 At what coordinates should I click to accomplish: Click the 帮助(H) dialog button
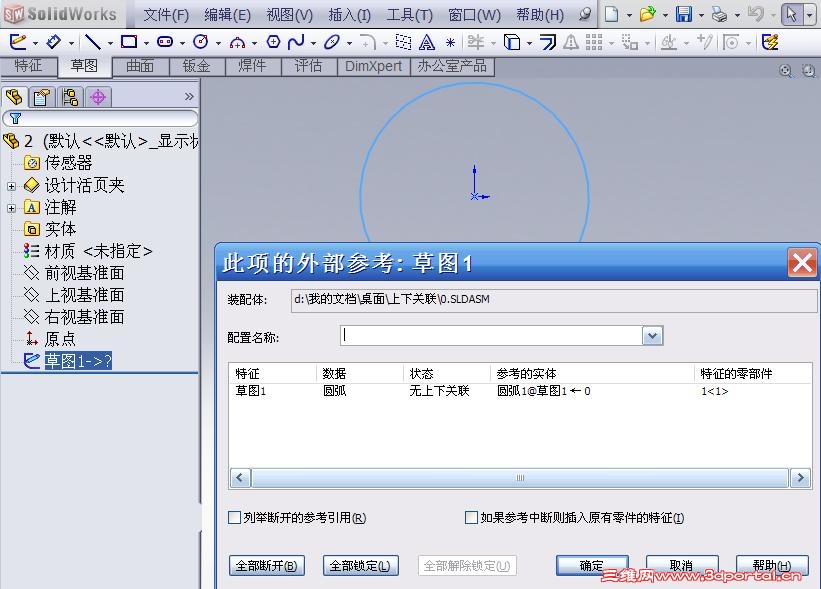pos(772,566)
